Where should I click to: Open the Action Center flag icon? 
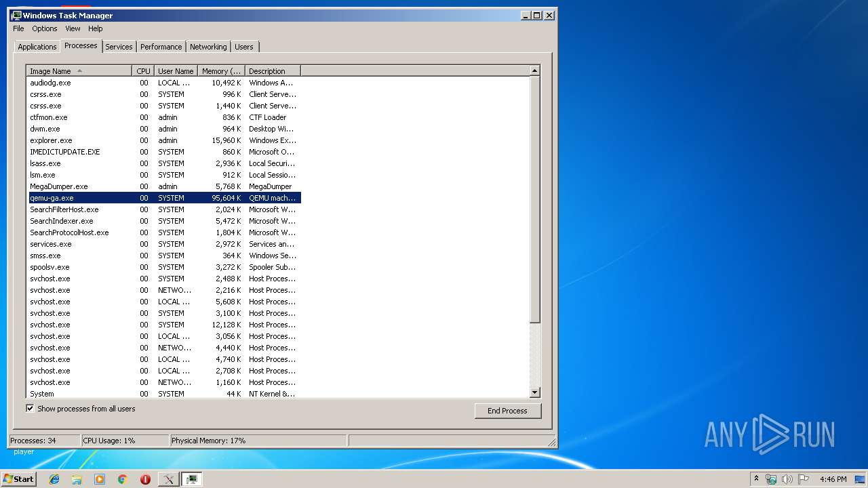click(803, 479)
